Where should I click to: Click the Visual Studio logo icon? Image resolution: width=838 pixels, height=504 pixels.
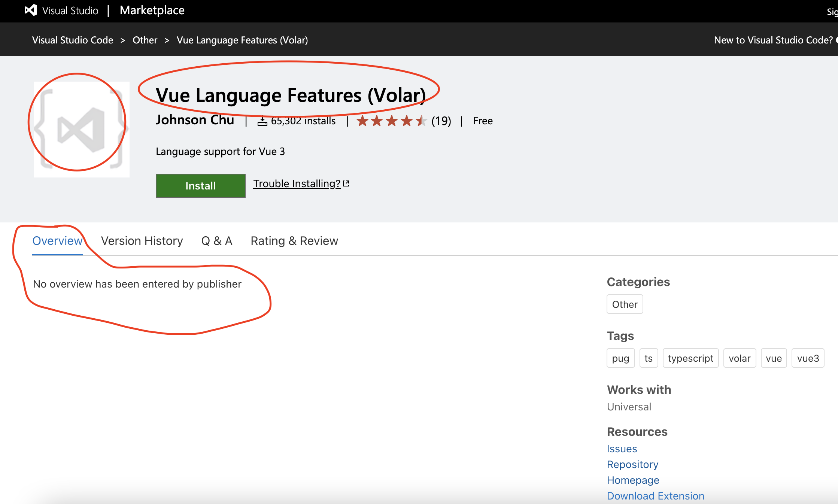(31, 10)
